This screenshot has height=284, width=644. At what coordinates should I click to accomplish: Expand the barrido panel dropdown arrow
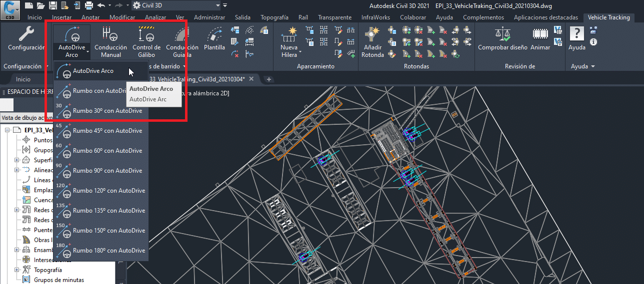[x=184, y=66]
